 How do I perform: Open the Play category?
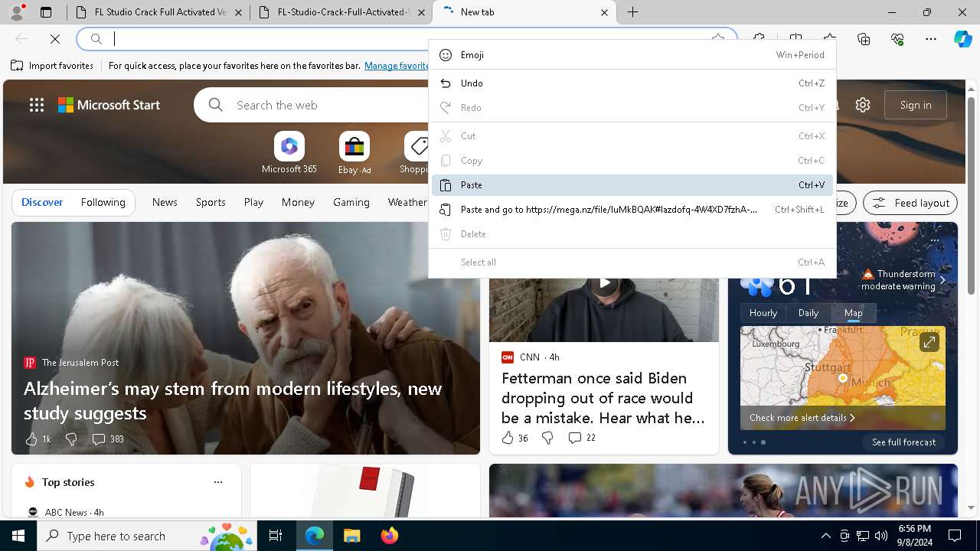(253, 203)
